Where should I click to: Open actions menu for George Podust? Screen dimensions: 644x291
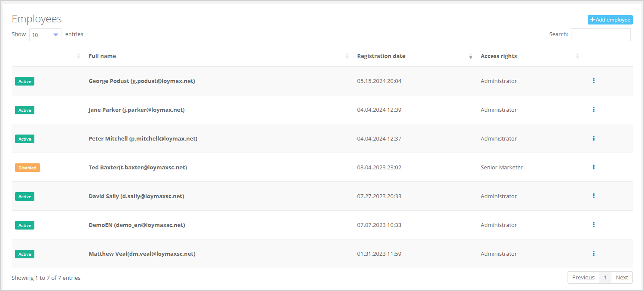[x=593, y=81]
